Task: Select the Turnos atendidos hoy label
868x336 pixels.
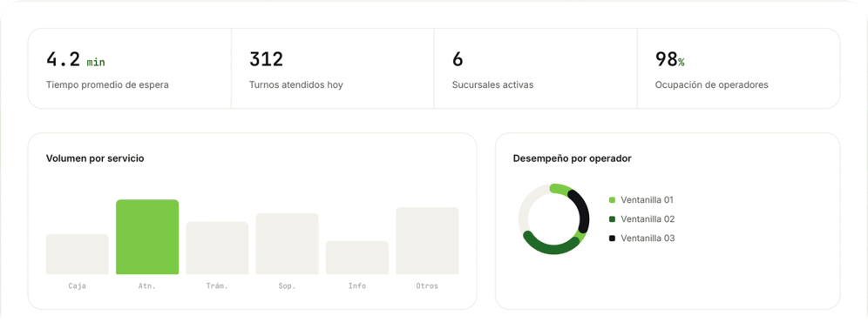Action: tap(295, 85)
